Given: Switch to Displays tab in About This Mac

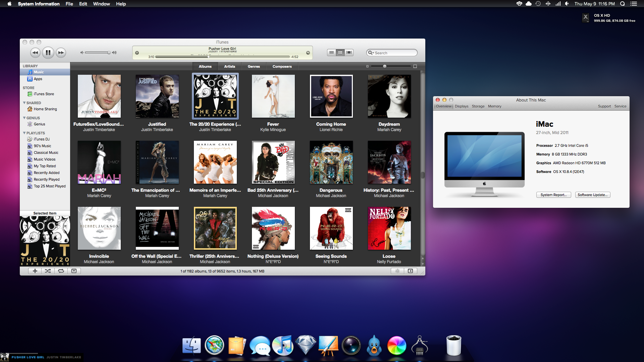Looking at the screenshot, I should coord(462,106).
